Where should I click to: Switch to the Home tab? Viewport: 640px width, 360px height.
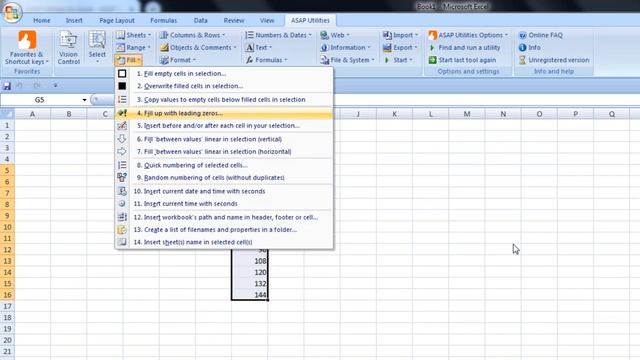click(x=42, y=20)
